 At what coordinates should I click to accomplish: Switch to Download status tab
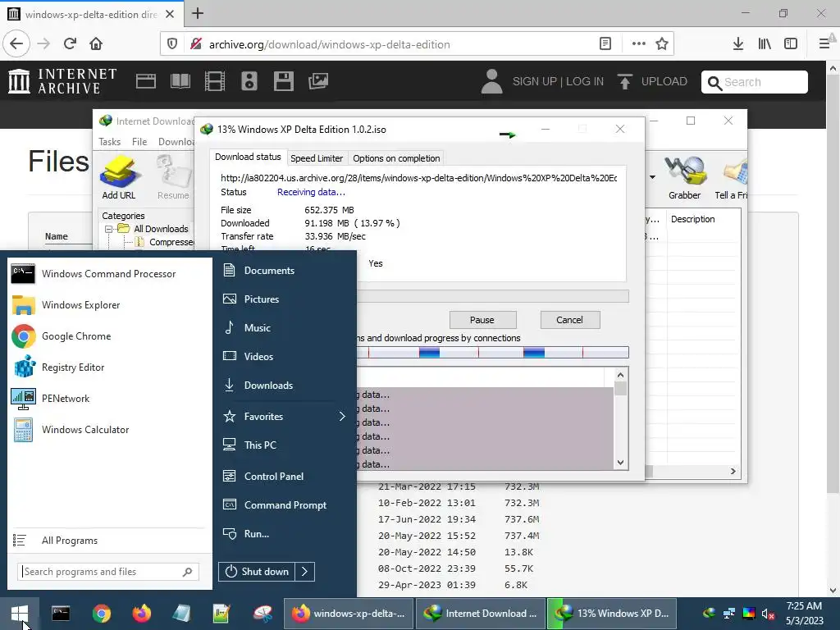click(x=248, y=157)
